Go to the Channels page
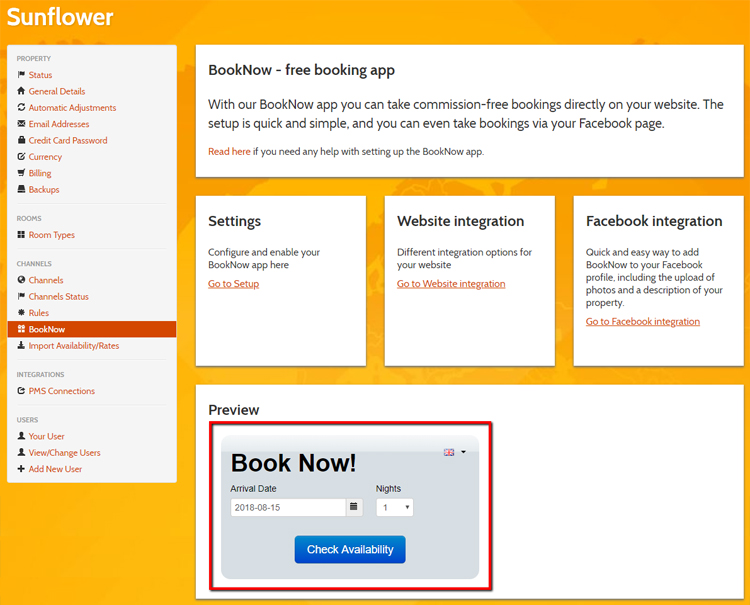 pyautogui.click(x=46, y=280)
